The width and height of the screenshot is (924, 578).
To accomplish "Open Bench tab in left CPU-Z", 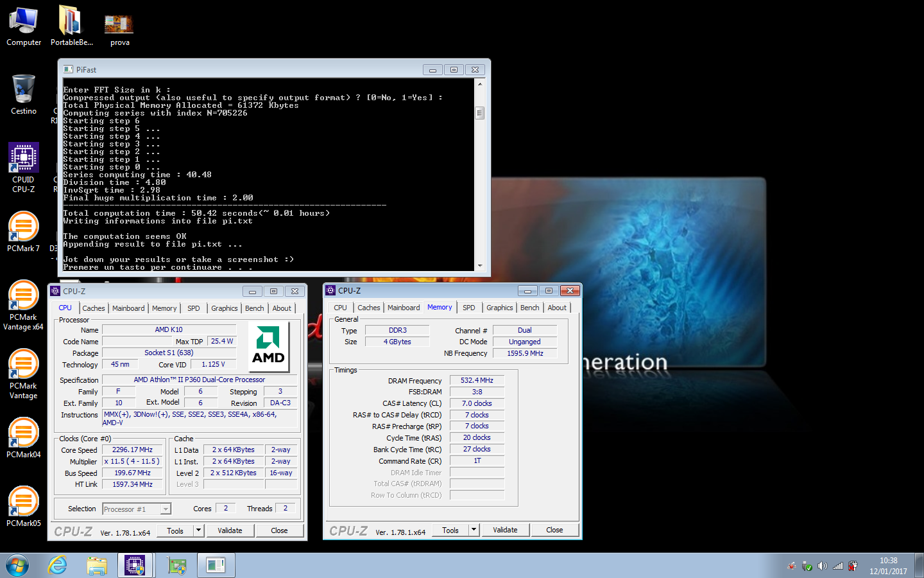I will (x=255, y=308).
